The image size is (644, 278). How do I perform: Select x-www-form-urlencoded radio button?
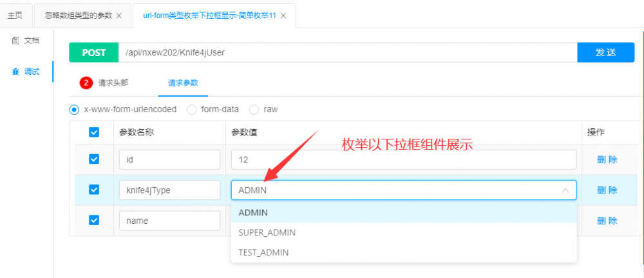[74, 110]
